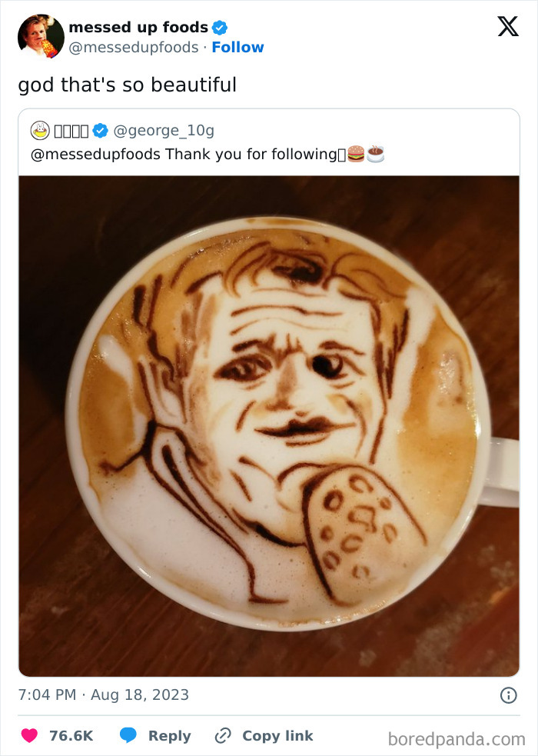This screenshot has height=756, width=538.
Task: Click verified badge next to @george_10g
Action: point(100,130)
